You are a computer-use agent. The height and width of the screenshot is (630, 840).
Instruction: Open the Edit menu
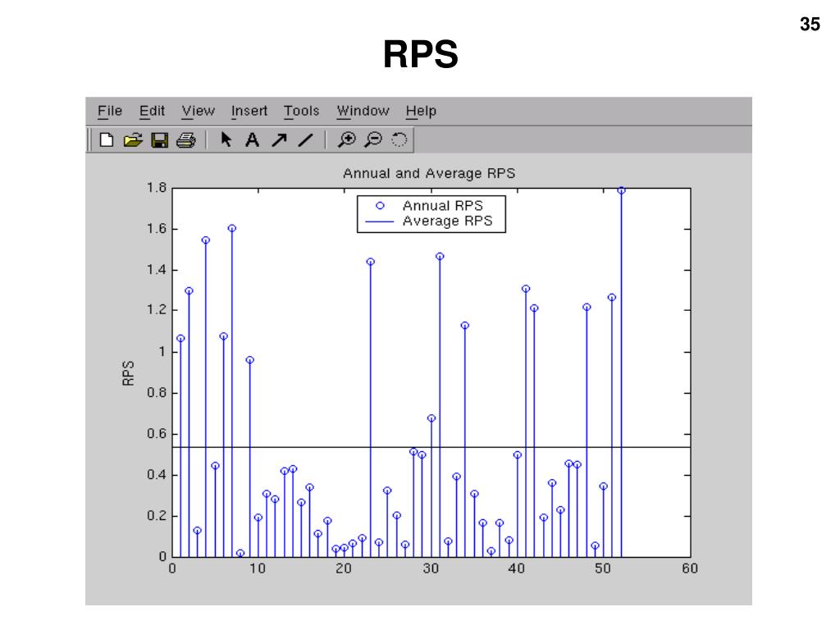pos(152,111)
